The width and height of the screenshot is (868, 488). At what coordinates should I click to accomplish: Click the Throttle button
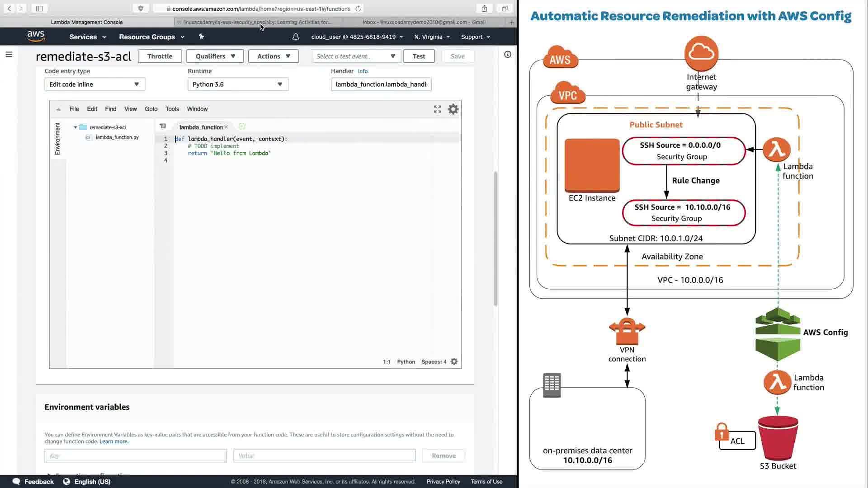160,56
